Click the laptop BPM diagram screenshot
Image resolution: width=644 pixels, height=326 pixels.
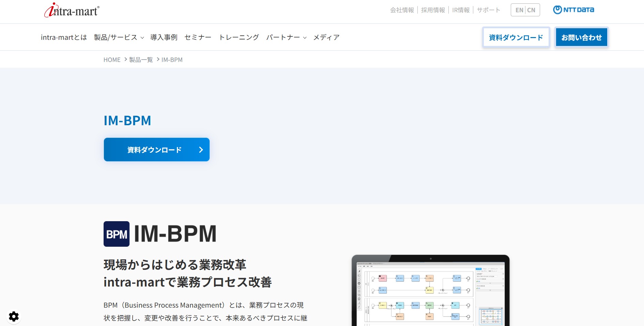point(430,290)
